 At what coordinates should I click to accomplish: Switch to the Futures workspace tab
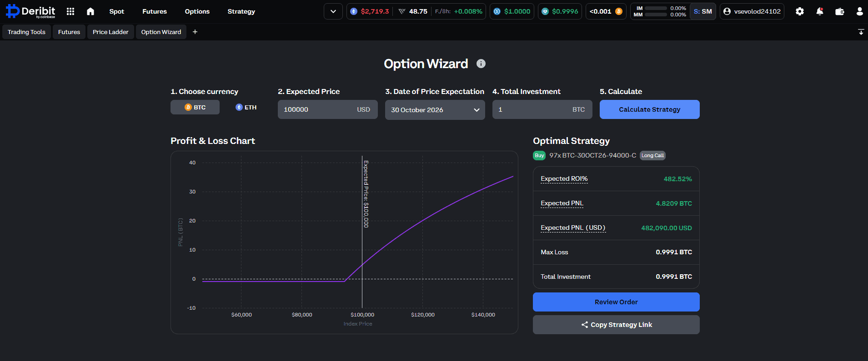(69, 32)
